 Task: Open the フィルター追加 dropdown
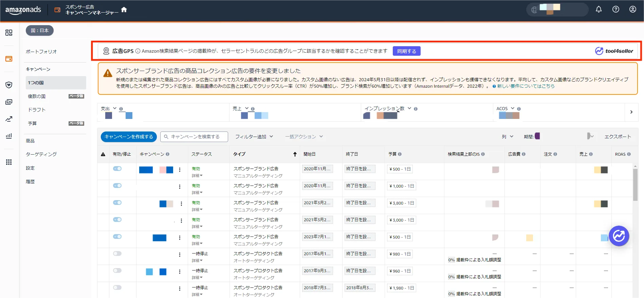pos(254,137)
